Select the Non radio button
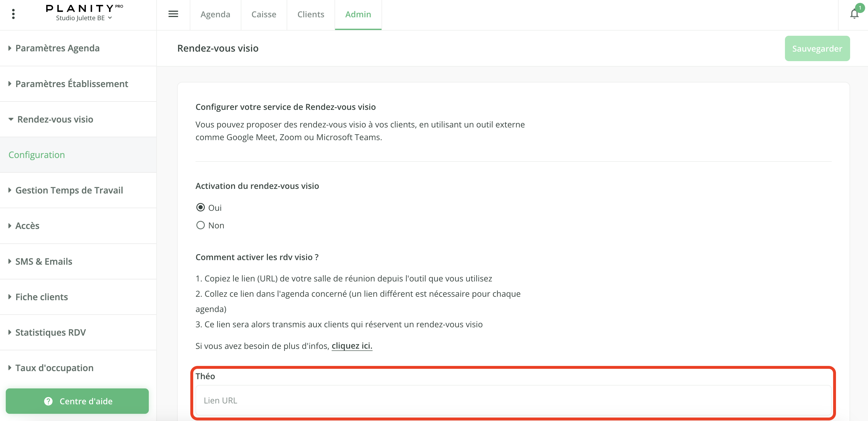Screen dimensions: 868x421 pos(200,225)
